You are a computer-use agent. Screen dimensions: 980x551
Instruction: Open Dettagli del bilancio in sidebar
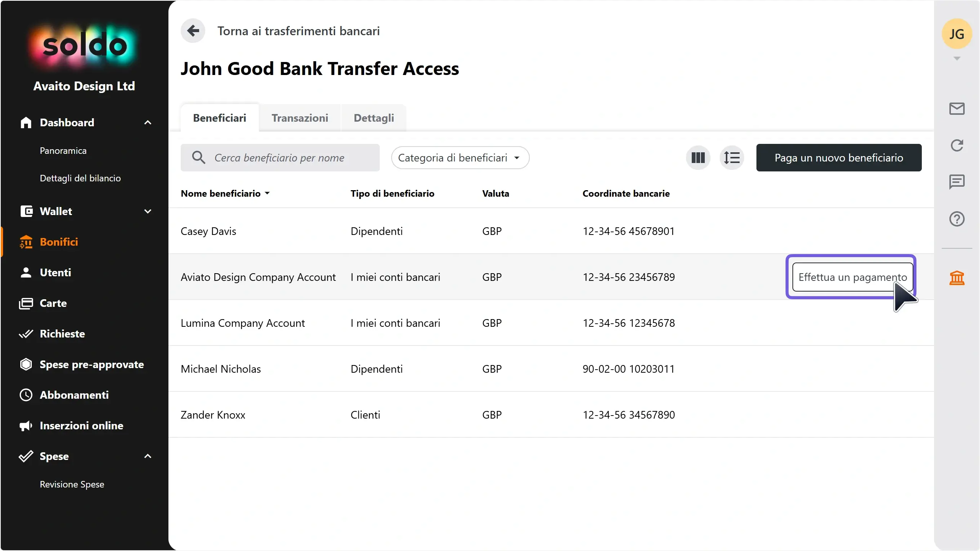pos(80,178)
